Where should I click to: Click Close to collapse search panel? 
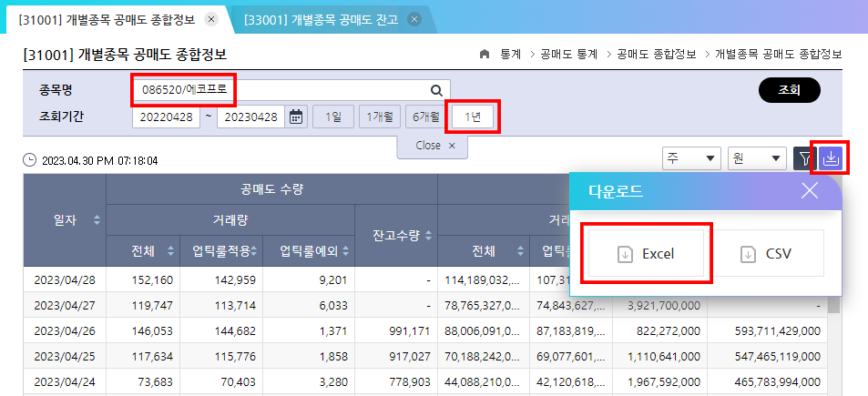click(x=433, y=146)
